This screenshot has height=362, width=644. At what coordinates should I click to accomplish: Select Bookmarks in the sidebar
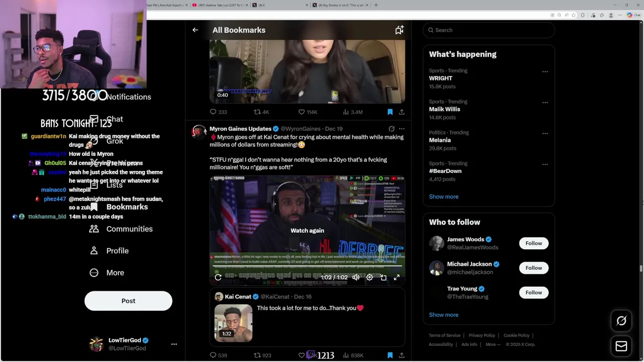[x=119, y=207]
